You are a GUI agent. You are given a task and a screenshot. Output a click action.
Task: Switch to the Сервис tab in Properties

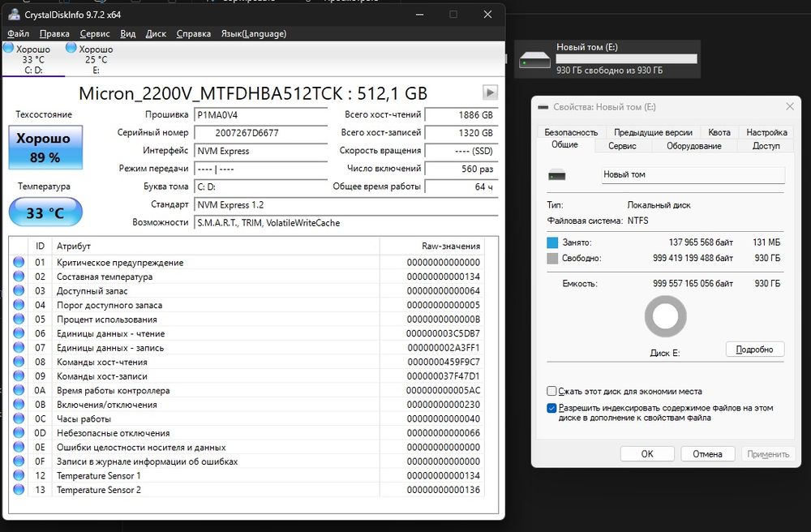(622, 146)
